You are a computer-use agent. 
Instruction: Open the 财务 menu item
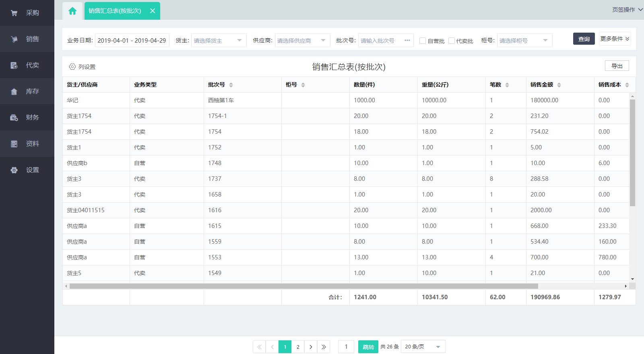[27, 118]
